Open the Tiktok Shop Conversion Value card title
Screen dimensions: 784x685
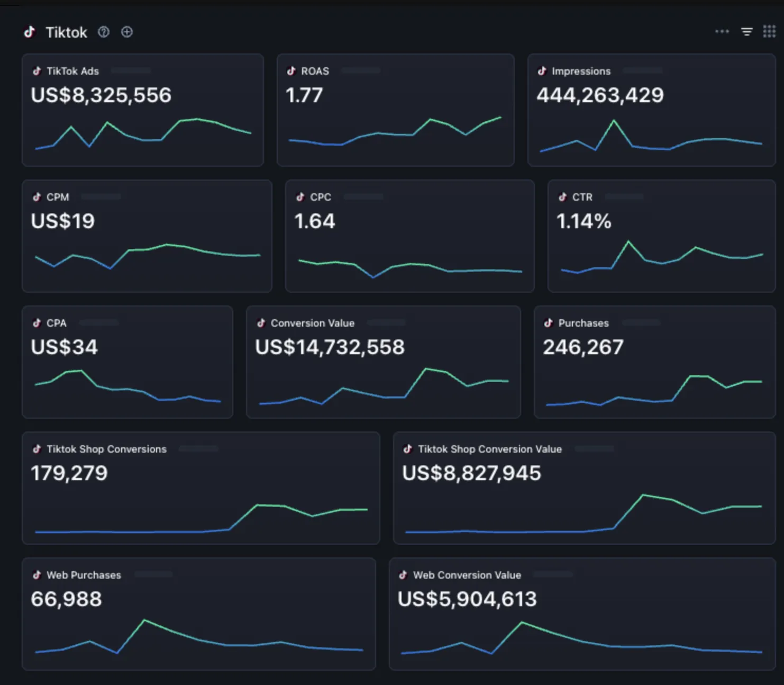coord(490,449)
